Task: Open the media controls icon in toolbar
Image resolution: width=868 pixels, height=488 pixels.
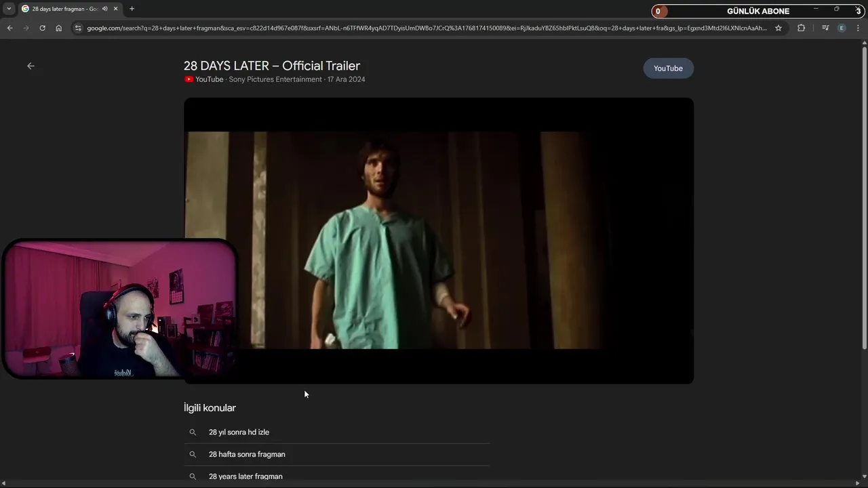Action: (x=825, y=28)
